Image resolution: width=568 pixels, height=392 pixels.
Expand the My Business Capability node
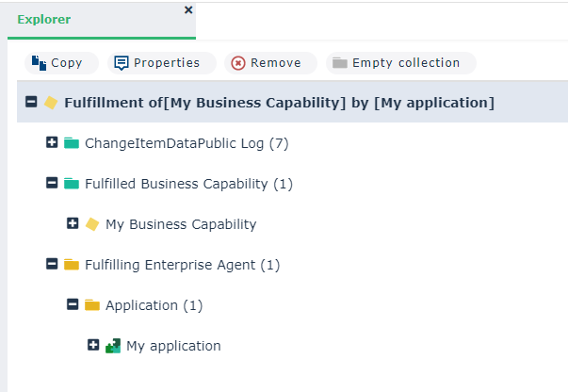pyautogui.click(x=73, y=224)
